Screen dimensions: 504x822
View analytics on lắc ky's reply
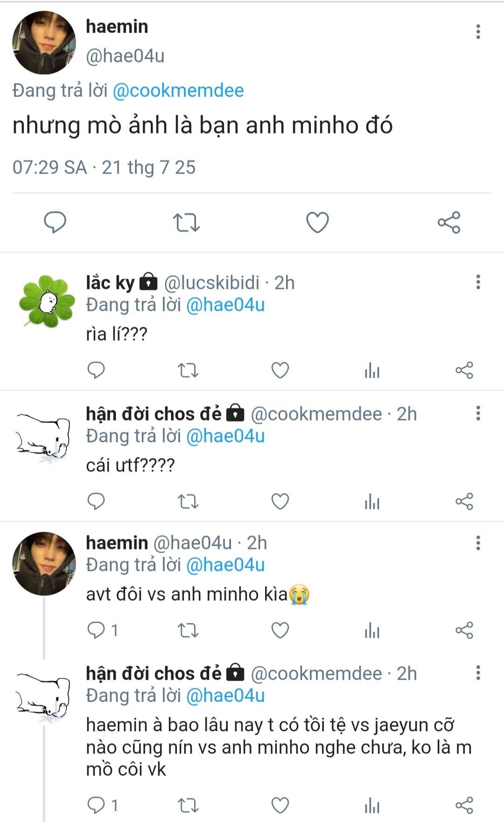click(x=372, y=371)
